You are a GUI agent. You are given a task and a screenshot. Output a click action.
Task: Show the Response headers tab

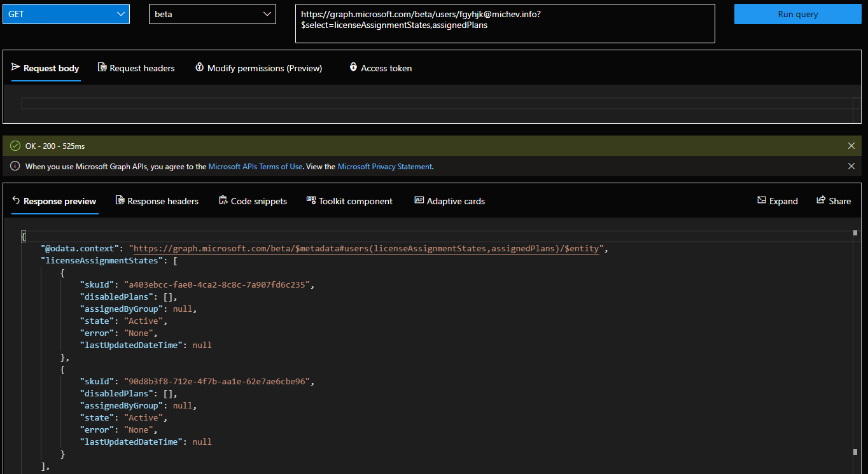(157, 201)
